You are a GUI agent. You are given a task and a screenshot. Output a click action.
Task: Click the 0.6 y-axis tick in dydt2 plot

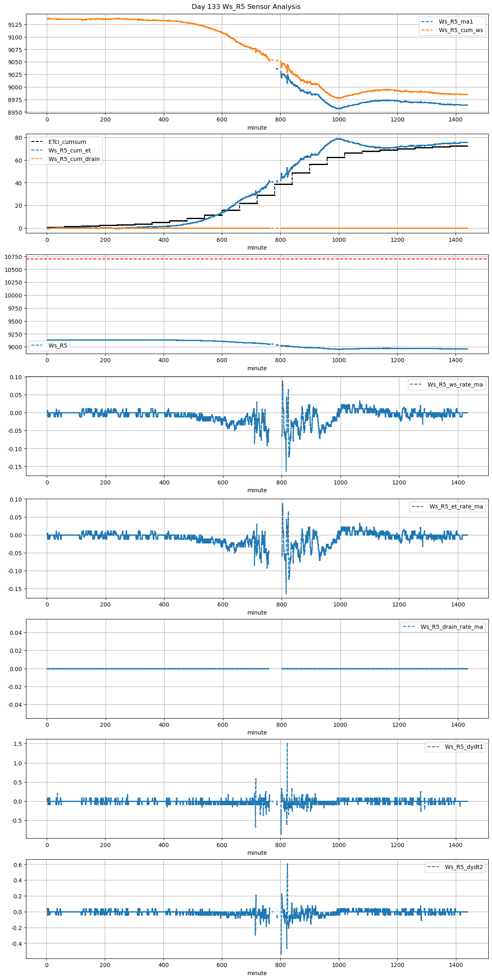pos(17,865)
